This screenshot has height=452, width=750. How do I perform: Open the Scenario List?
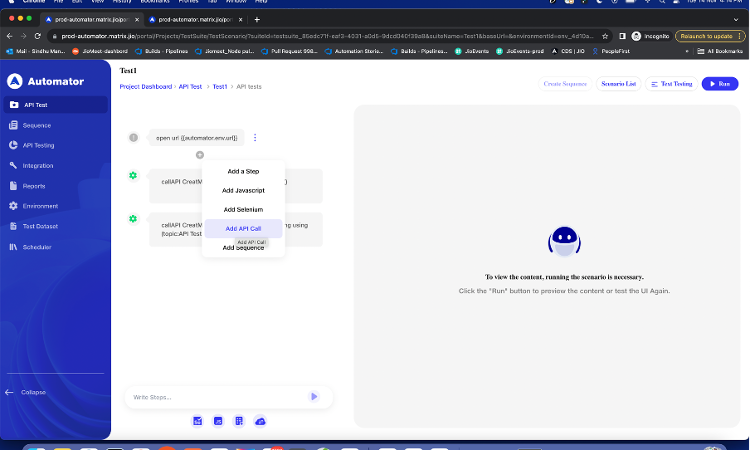click(618, 84)
